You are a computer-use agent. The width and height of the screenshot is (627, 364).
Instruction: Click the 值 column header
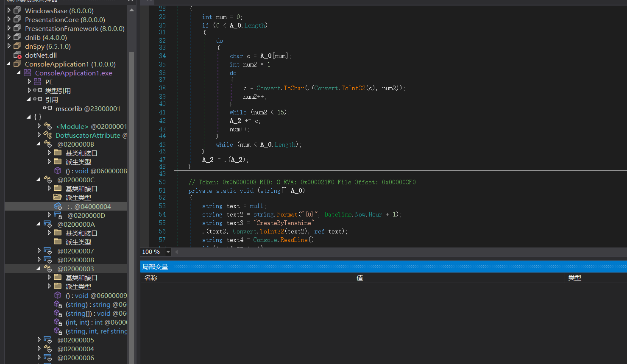359,278
